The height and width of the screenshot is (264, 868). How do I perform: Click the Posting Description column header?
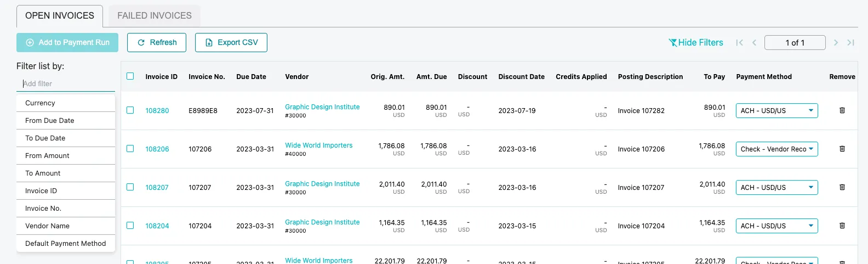(650, 77)
